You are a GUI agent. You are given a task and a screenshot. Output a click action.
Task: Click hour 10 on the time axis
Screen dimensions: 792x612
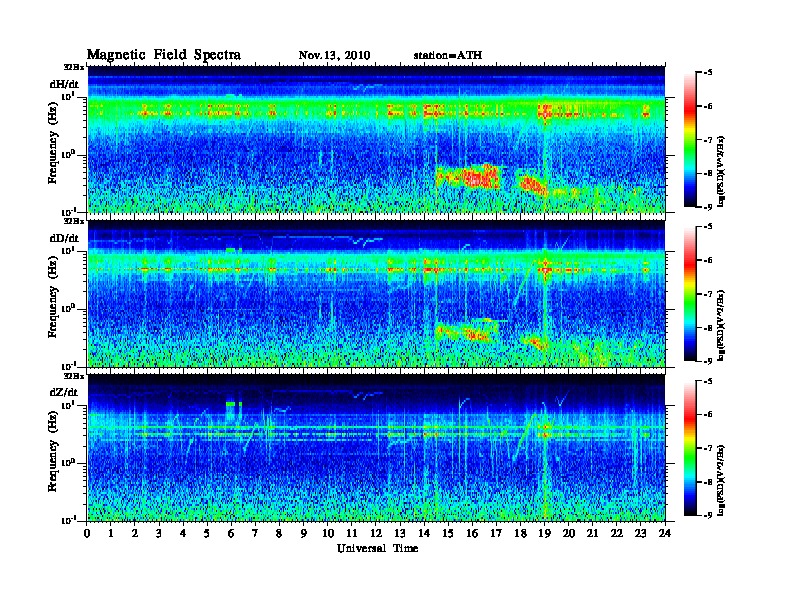(328, 534)
